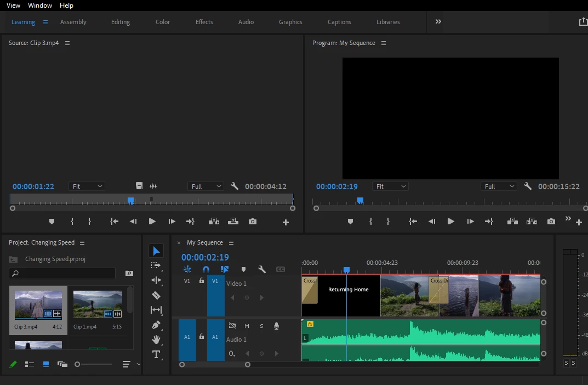This screenshot has height=385, width=588.
Task: Select the Type tool
Action: point(156,354)
